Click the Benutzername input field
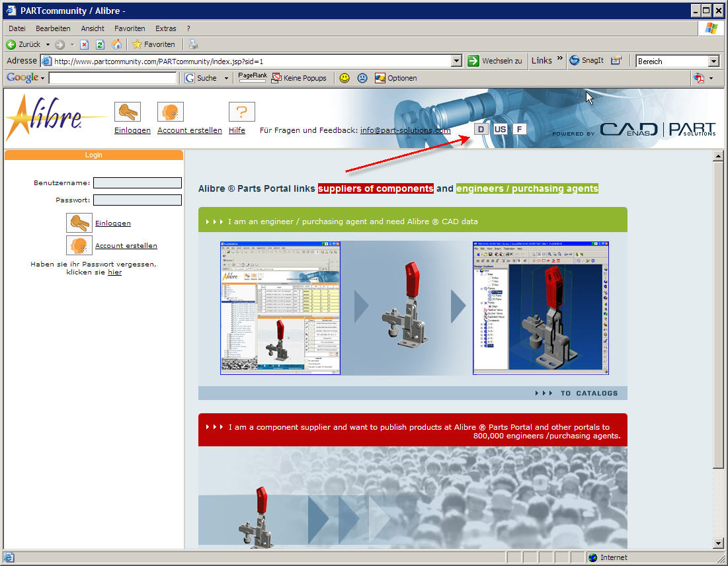This screenshot has height=566, width=728. [138, 183]
